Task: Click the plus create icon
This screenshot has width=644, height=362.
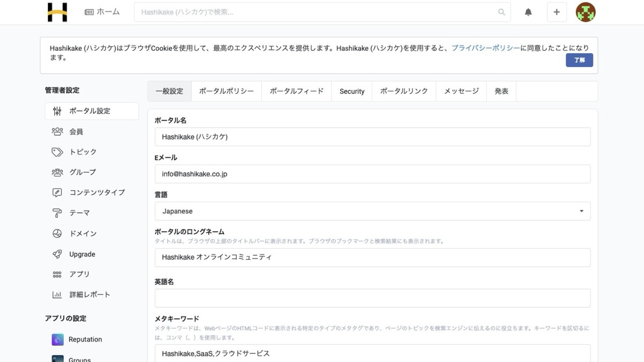Action: (557, 12)
